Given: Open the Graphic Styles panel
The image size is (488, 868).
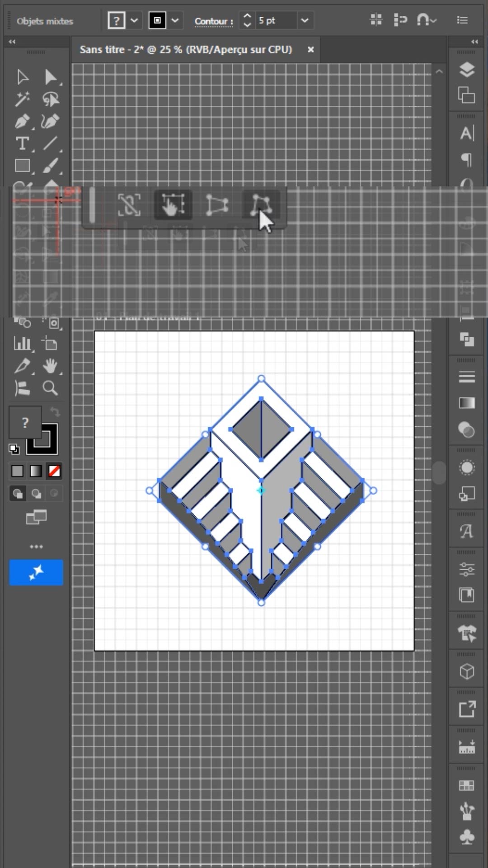Looking at the screenshot, I should click(x=467, y=494).
